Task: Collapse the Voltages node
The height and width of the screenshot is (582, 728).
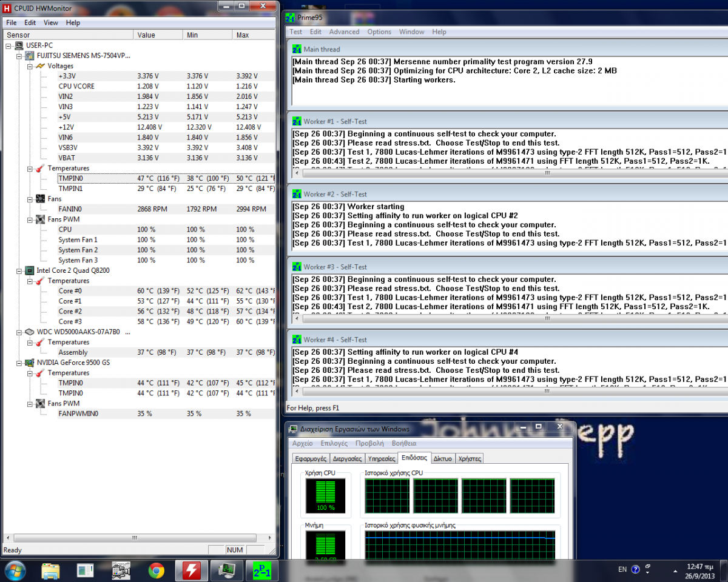Action: point(30,66)
